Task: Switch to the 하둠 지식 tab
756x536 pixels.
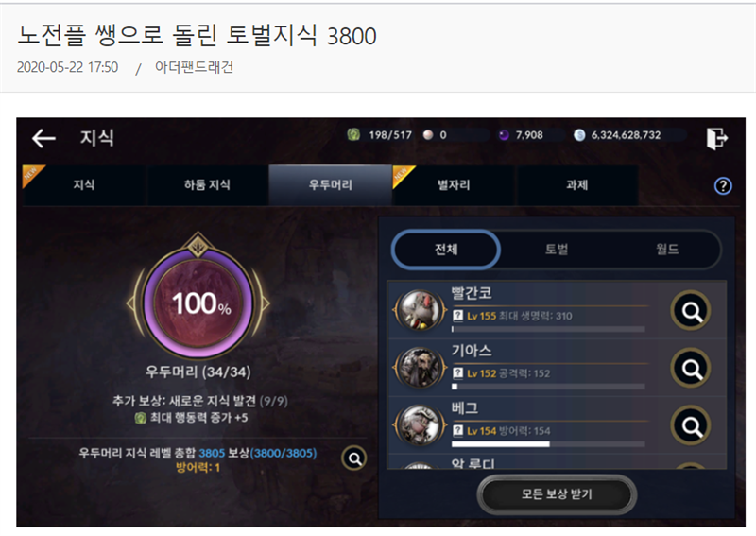Action: pos(207,184)
